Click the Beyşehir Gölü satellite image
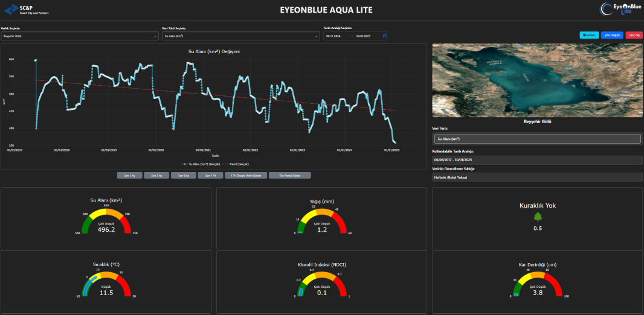 click(537, 80)
